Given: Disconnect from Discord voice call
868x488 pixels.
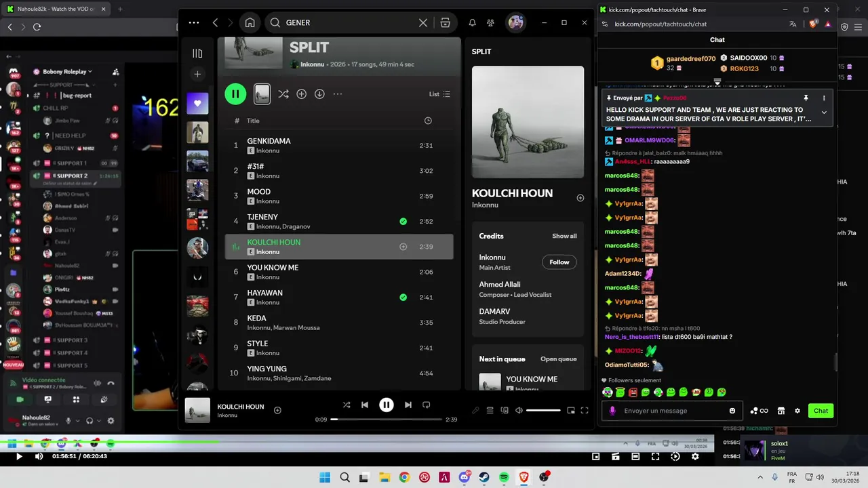Looking at the screenshot, I should click(x=111, y=384).
